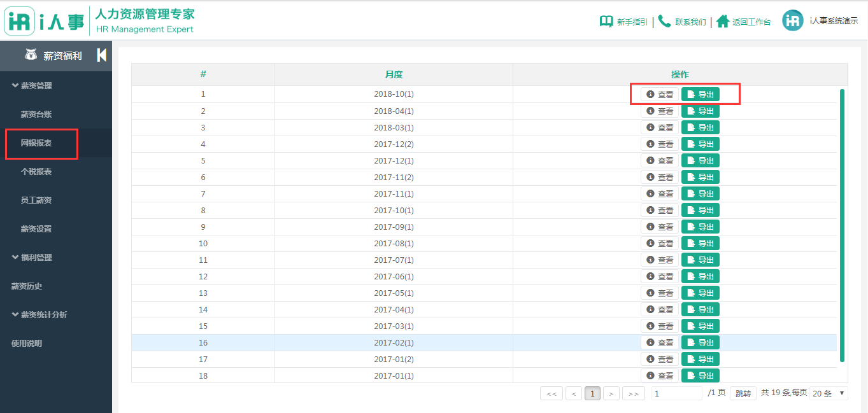This screenshot has width=868, height=413.
Task: Export the 2018-10(1) report
Action: (x=701, y=94)
